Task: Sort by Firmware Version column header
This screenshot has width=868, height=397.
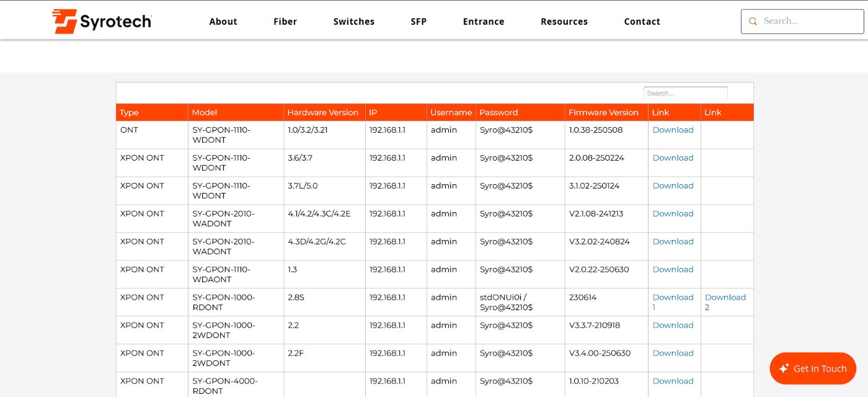Action: pyautogui.click(x=603, y=113)
